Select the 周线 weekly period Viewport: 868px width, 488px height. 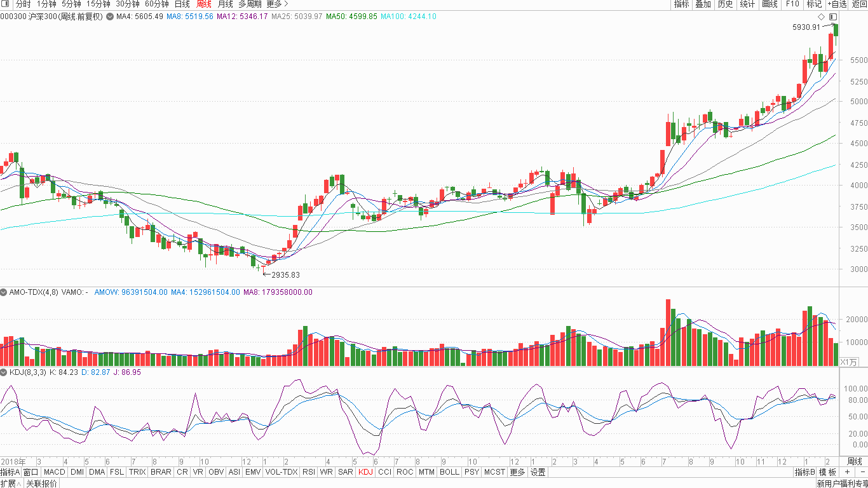(x=203, y=4)
